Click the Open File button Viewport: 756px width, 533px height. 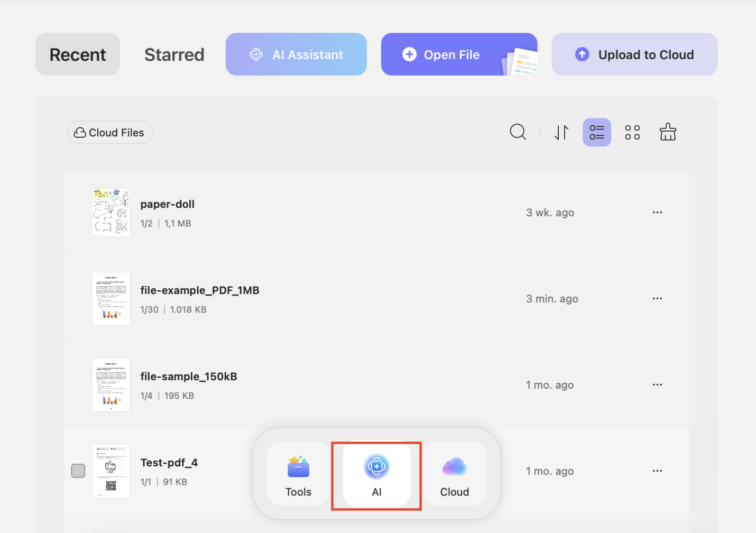click(x=459, y=54)
